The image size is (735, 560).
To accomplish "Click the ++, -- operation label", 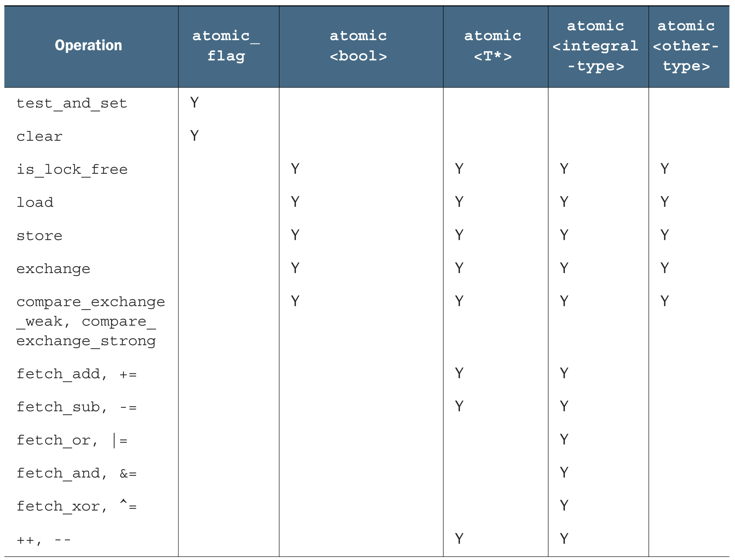I will point(44,540).
